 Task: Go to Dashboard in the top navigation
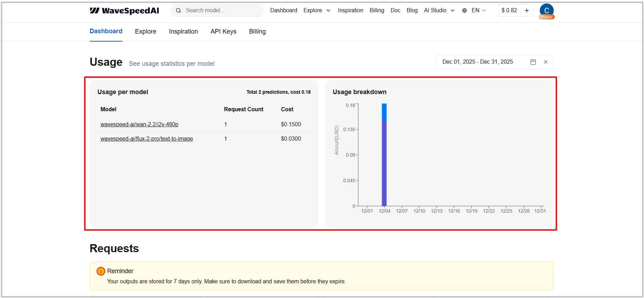pyautogui.click(x=284, y=10)
